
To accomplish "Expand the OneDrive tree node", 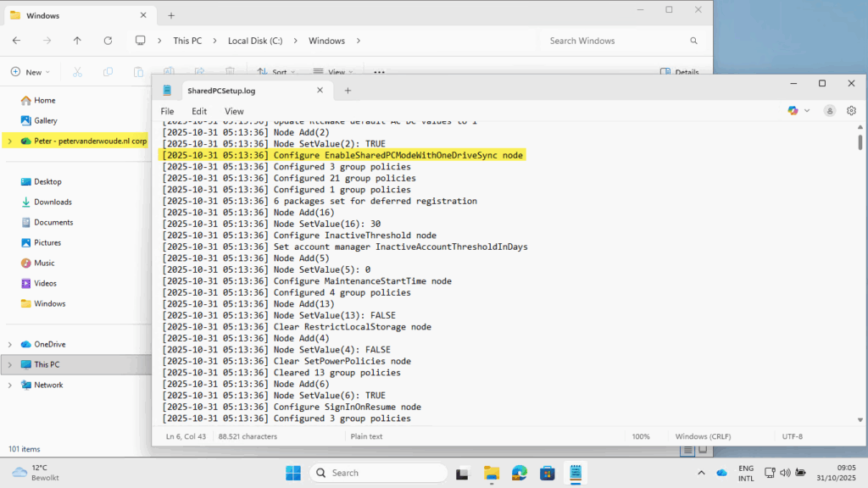I will point(9,344).
